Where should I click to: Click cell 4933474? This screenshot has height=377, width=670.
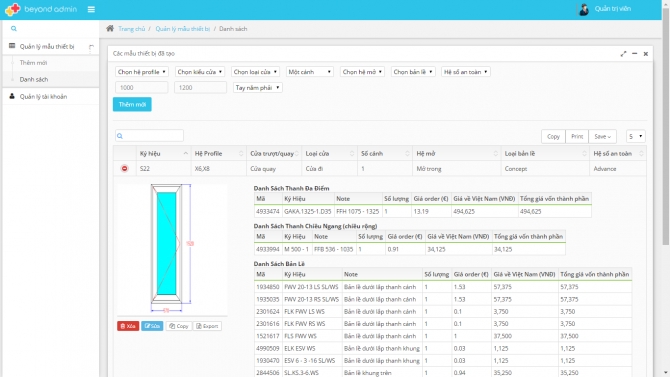coord(268,211)
